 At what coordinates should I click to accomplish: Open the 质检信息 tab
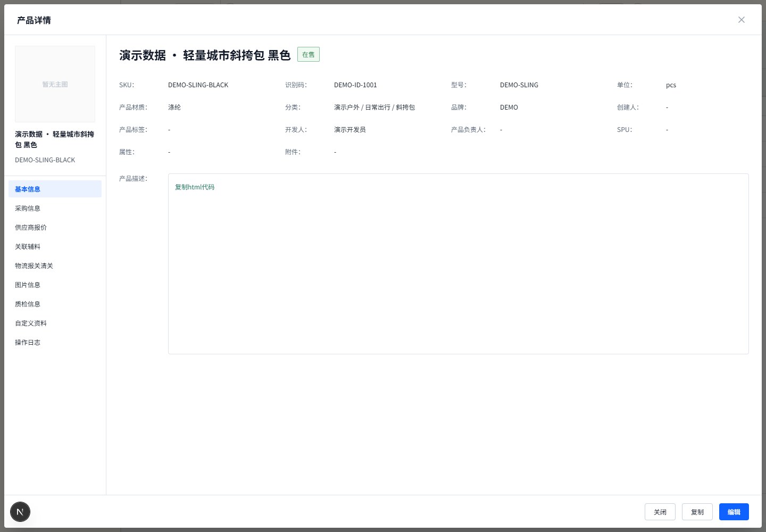pyautogui.click(x=55, y=304)
